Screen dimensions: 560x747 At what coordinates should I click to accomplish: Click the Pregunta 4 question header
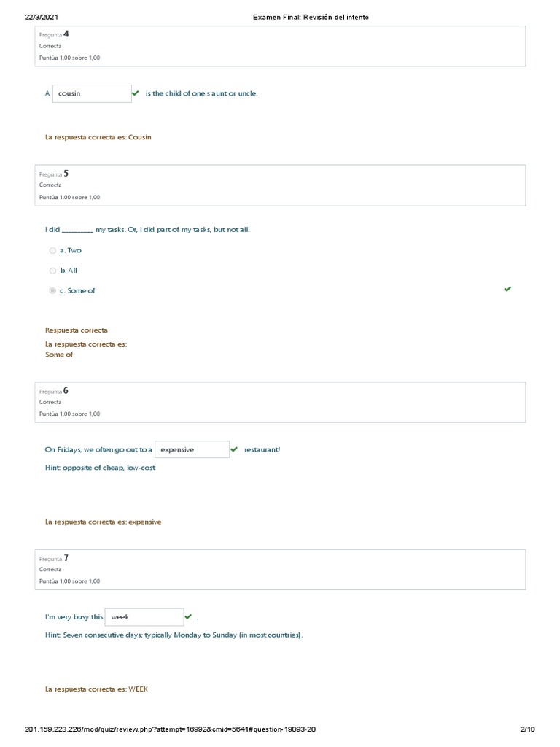point(280,46)
